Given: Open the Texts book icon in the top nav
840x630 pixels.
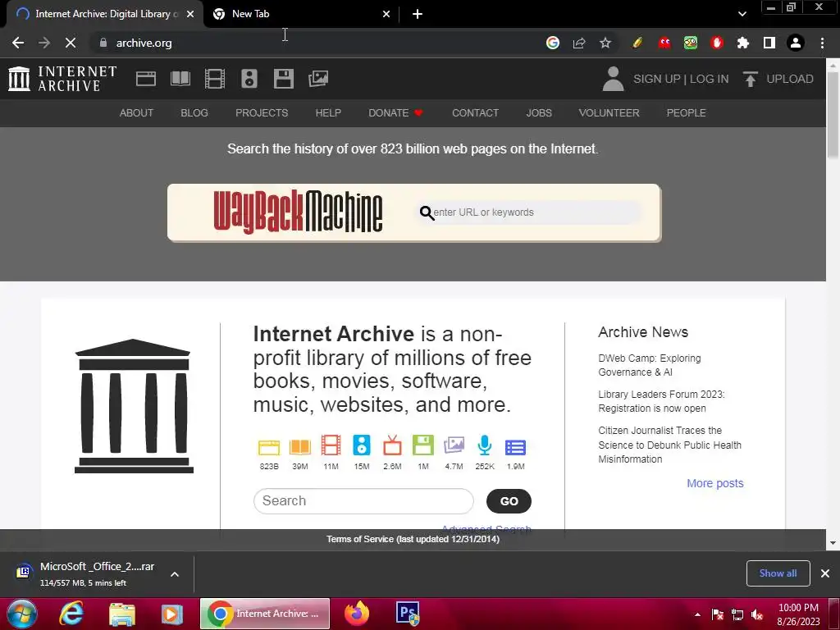Looking at the screenshot, I should click(180, 79).
